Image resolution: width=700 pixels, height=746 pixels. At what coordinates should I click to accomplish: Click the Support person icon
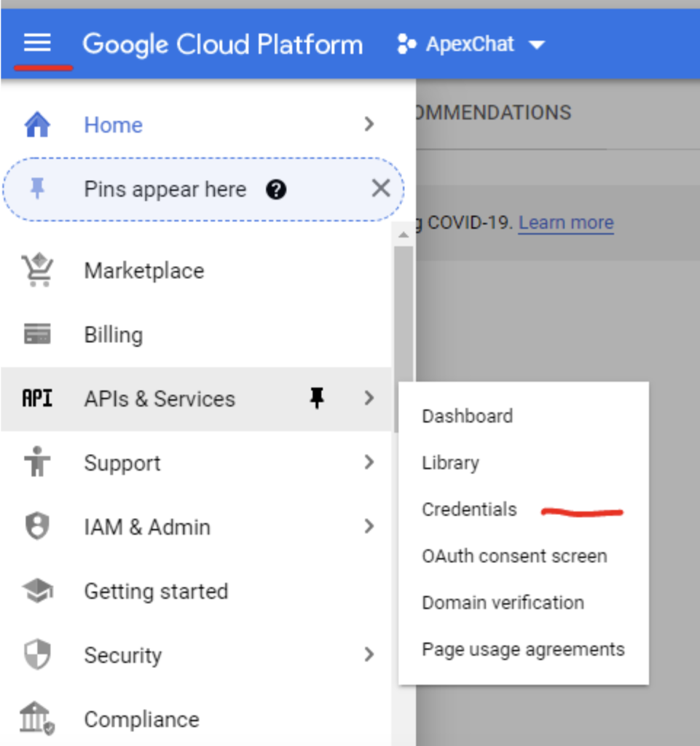[37, 463]
